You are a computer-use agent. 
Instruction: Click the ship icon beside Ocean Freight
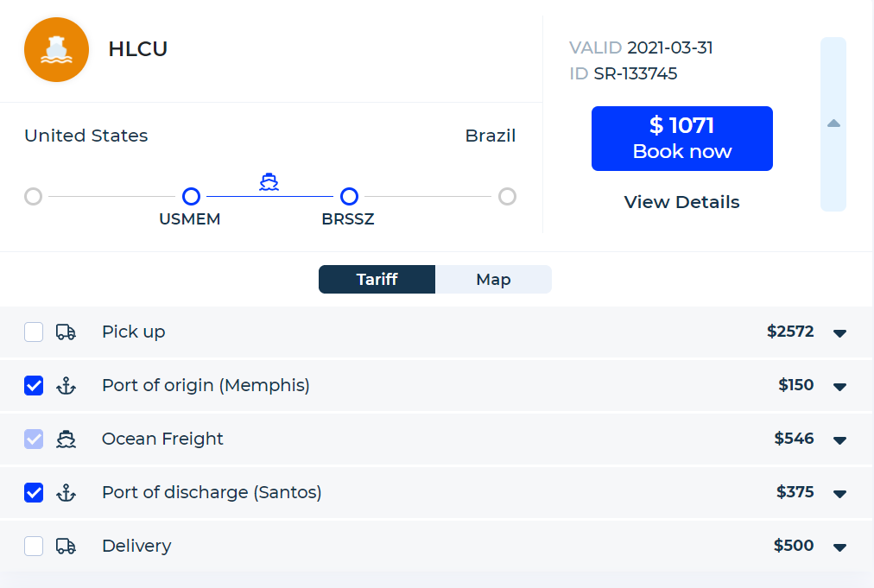[66, 439]
